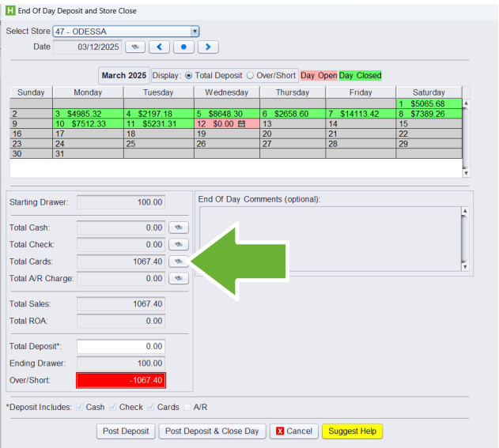This screenshot has height=448, width=499.
Task: Advance to next day with right arrow
Action: tap(207, 47)
